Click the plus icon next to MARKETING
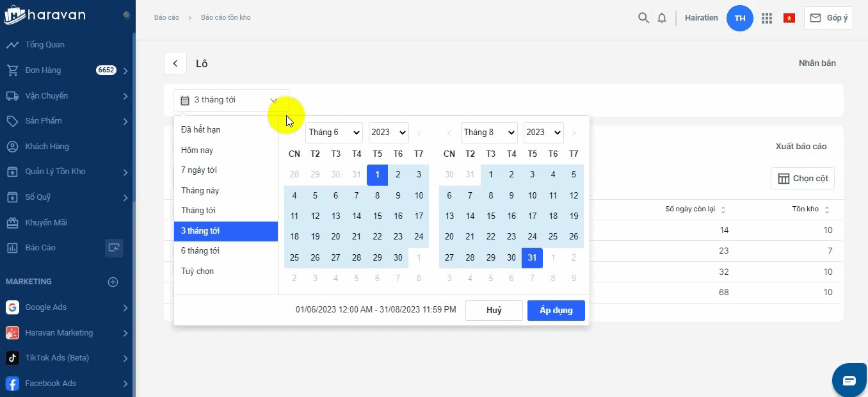Image resolution: width=868 pixels, height=397 pixels. [x=113, y=282]
